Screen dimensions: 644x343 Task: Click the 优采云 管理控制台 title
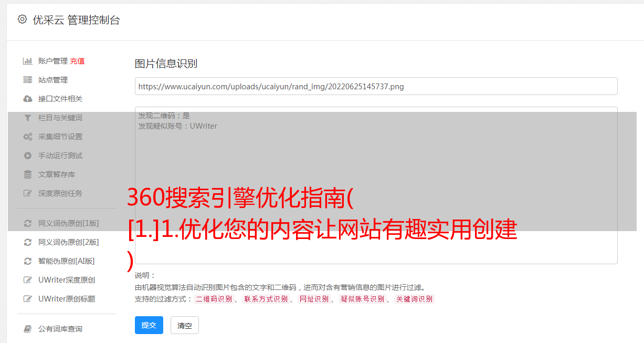76,20
